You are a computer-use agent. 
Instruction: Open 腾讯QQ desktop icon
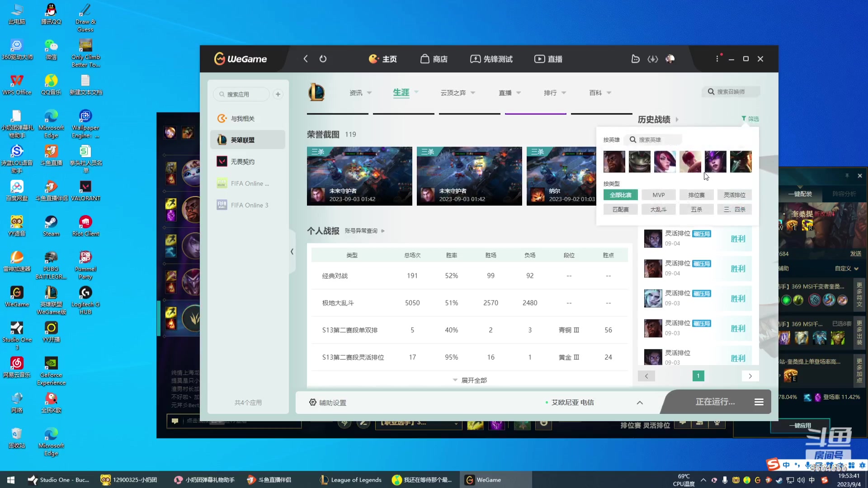coord(51,14)
